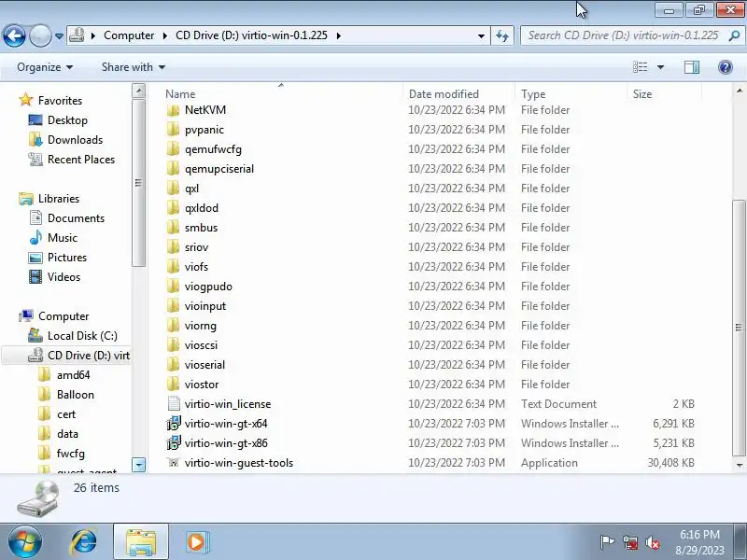The image size is (747, 560).
Task: Go back with the Back arrow button
Action: coord(14,35)
